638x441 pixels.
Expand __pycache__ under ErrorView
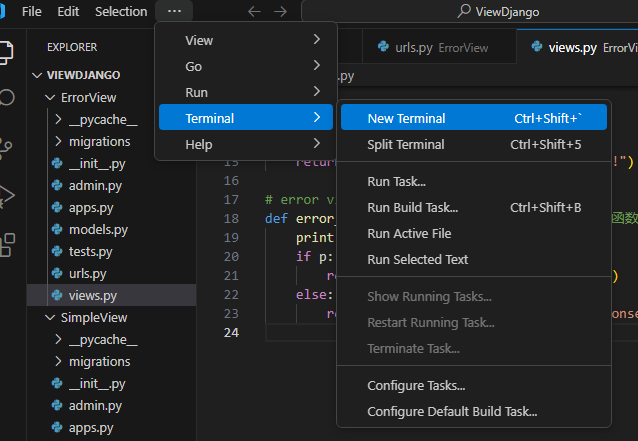pyautogui.click(x=58, y=120)
